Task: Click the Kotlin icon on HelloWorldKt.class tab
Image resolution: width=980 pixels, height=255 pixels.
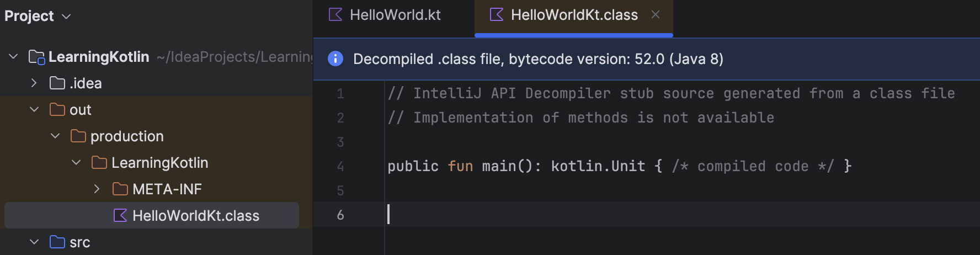Action: click(497, 15)
